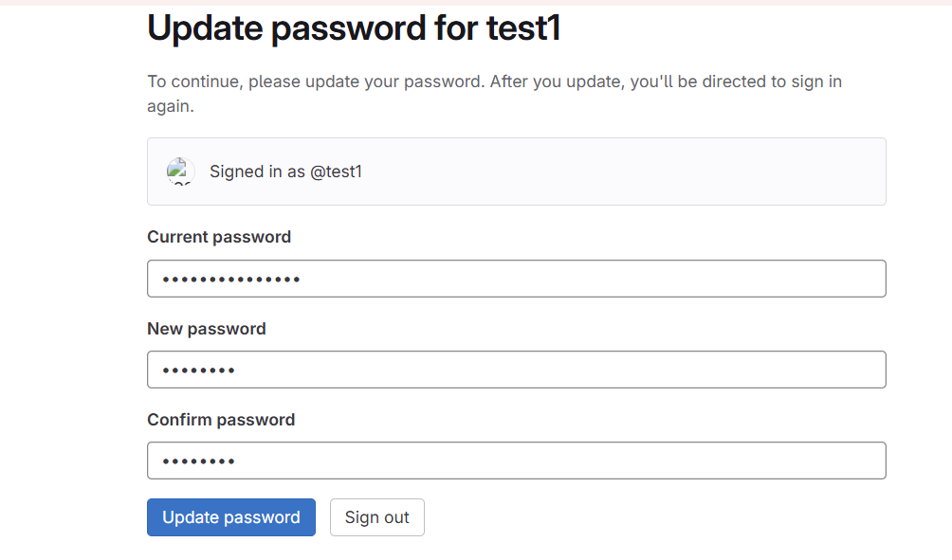
Task: Click the Current password label
Action: click(219, 237)
